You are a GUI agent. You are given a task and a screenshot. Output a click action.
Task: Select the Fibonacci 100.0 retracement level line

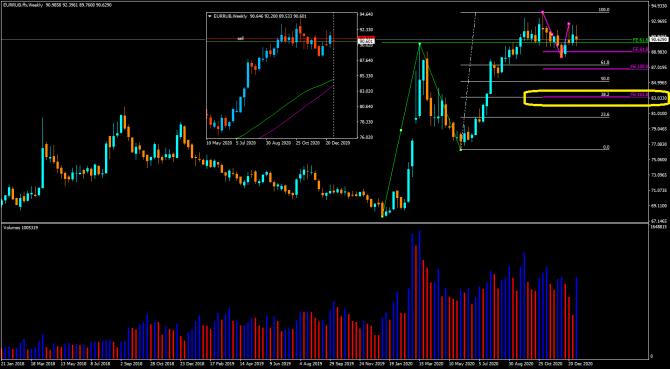pyautogui.click(x=535, y=12)
